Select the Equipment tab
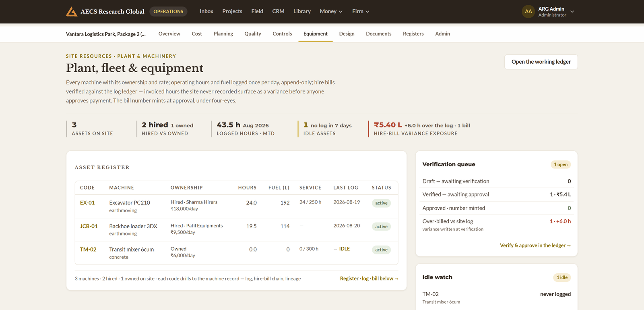644x310 pixels. [316, 34]
